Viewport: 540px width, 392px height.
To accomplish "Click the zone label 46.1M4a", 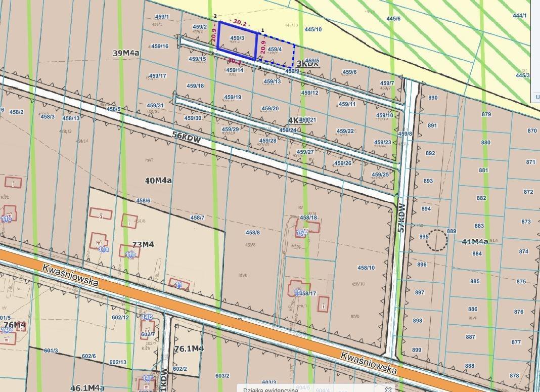I will [x=87, y=388].
